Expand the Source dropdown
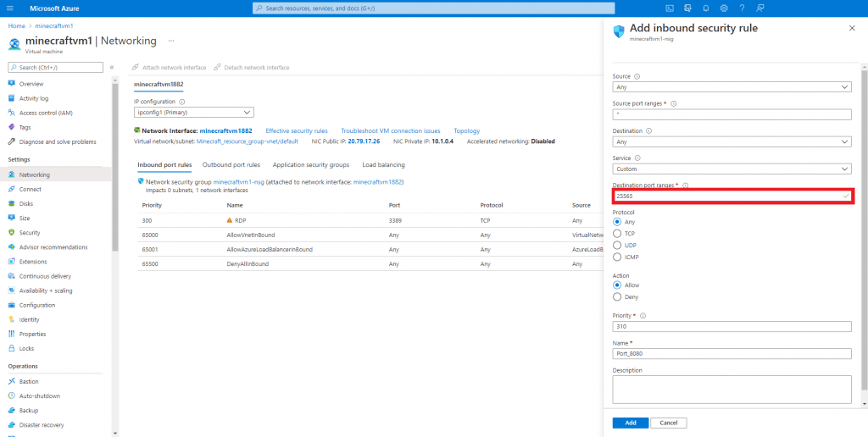Viewport: 868px width, 437px height. (x=732, y=86)
